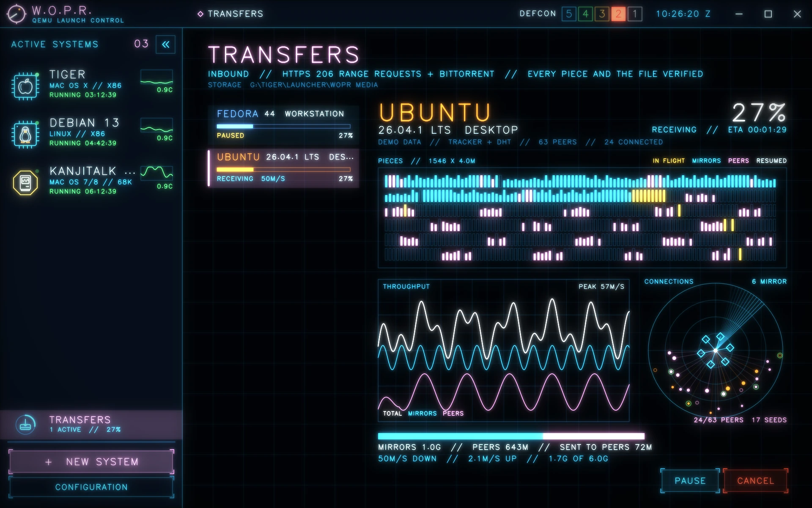Select the Debian penguin chip icon
This screenshot has height=508, width=812.
(x=25, y=134)
